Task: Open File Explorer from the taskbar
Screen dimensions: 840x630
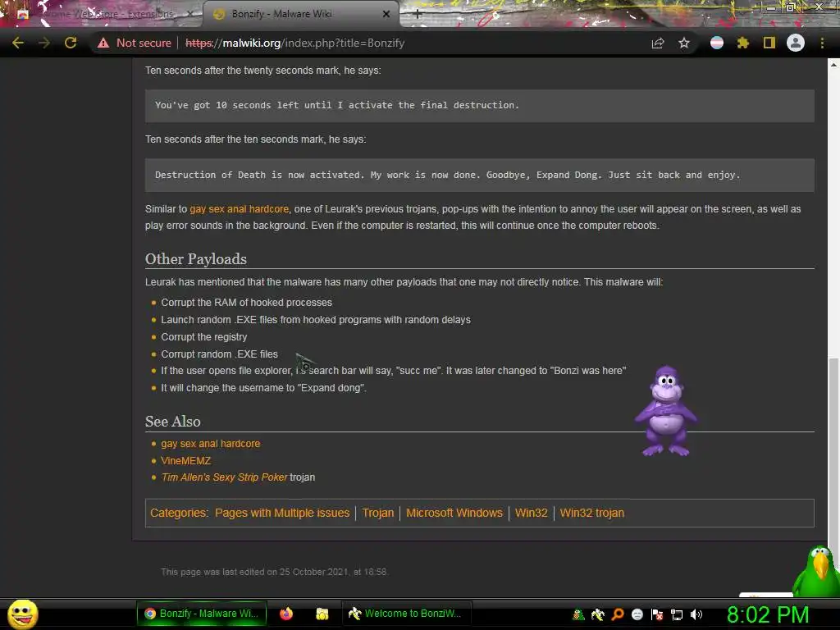Action: 322,614
